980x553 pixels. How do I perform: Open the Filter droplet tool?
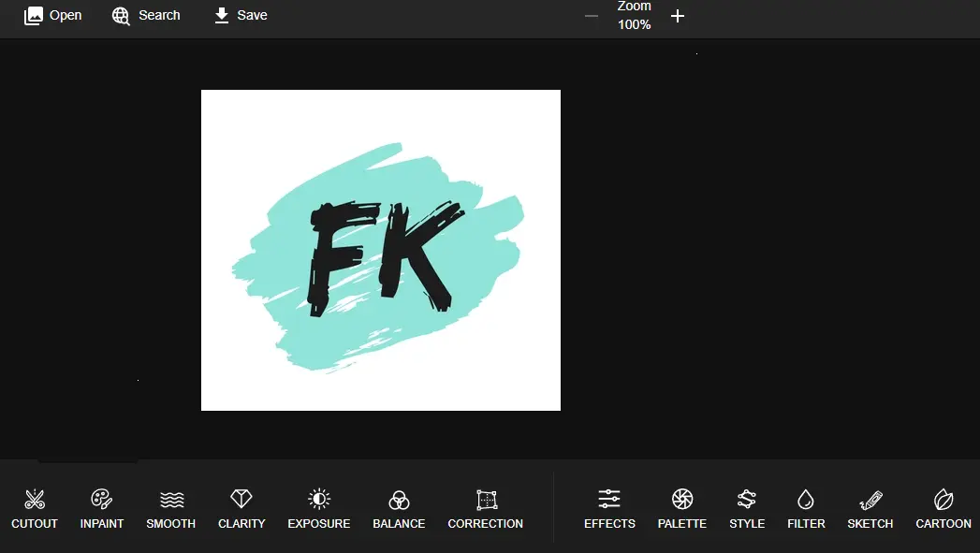point(806,509)
